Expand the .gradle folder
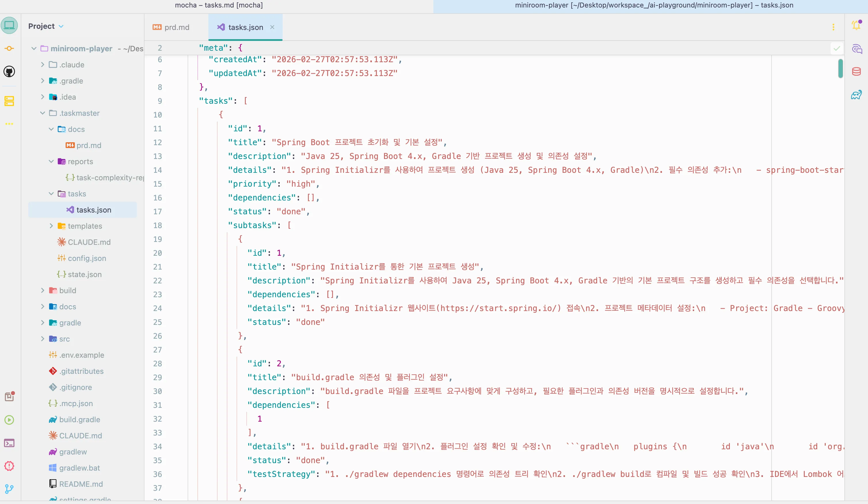Viewport: 868px width, 504px height. [x=42, y=81]
